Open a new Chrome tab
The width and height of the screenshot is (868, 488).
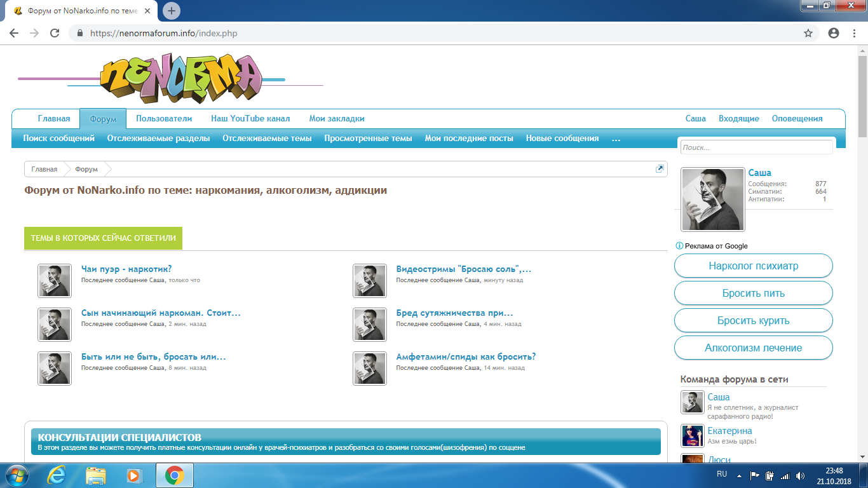pyautogui.click(x=172, y=11)
